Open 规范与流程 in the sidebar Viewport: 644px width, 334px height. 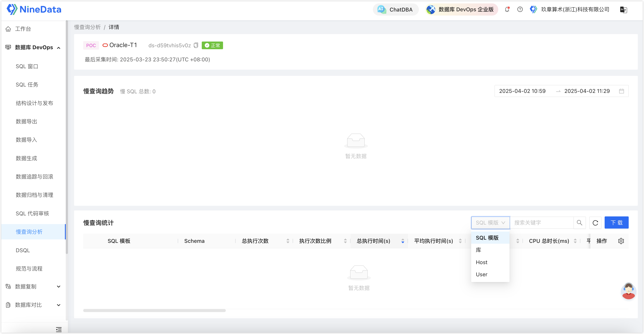[x=29, y=269]
